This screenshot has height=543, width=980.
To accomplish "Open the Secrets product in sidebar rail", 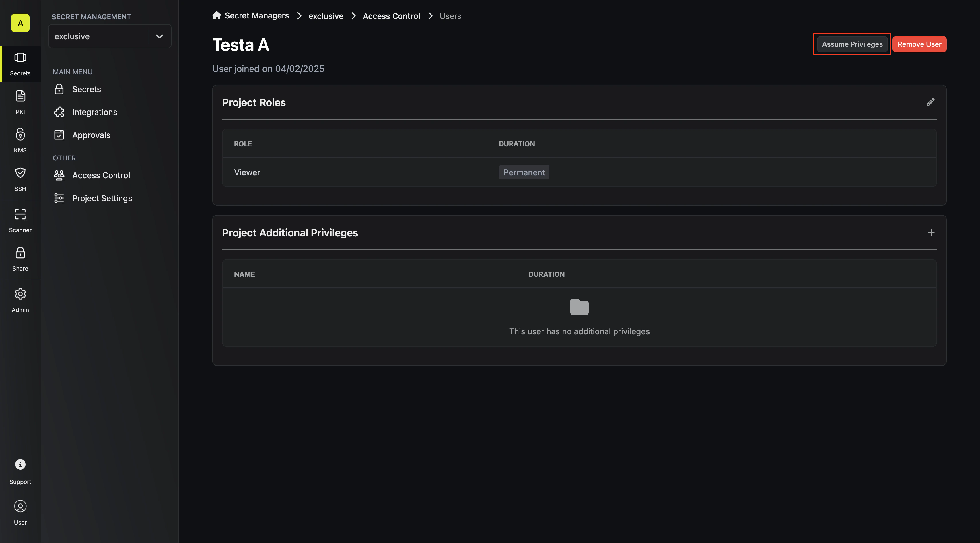I will pos(20,64).
